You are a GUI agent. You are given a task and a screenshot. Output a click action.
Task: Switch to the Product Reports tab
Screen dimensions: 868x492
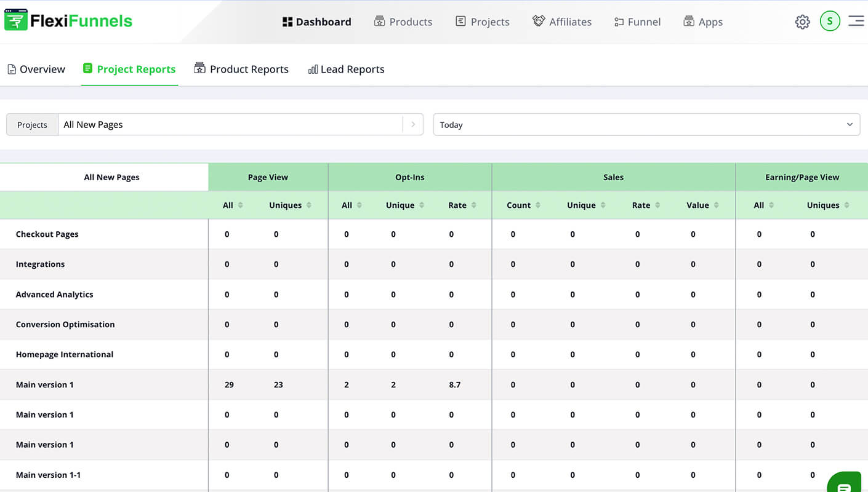(241, 69)
